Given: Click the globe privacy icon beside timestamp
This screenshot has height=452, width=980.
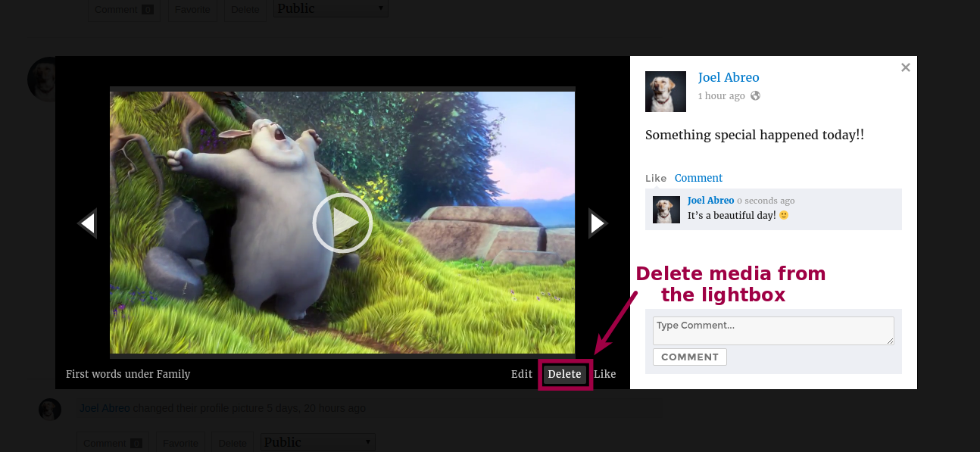Looking at the screenshot, I should coord(755,96).
